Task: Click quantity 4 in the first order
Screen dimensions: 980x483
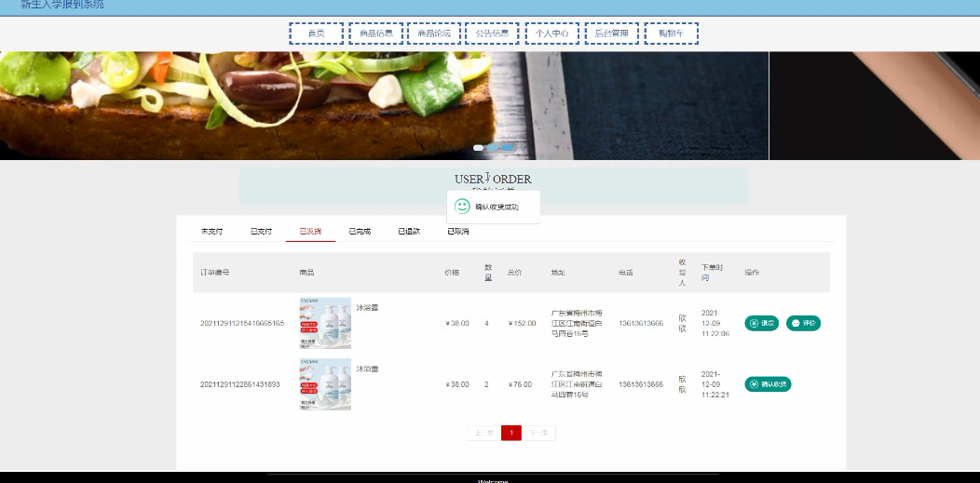Action: click(x=486, y=323)
